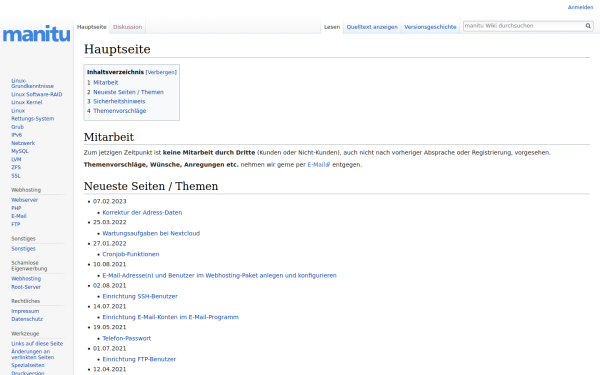600x375 pixels.
Task: Open the Webserver sidebar link
Action: (24, 200)
